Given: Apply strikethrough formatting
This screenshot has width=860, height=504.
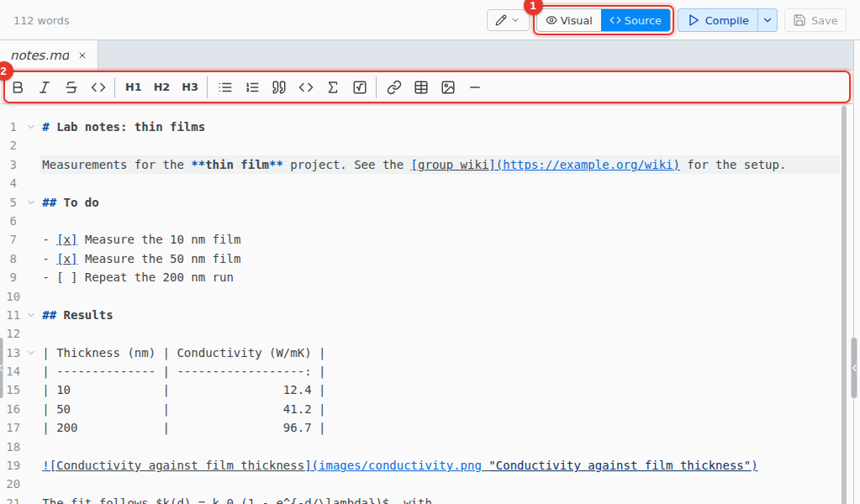Looking at the screenshot, I should [x=71, y=87].
